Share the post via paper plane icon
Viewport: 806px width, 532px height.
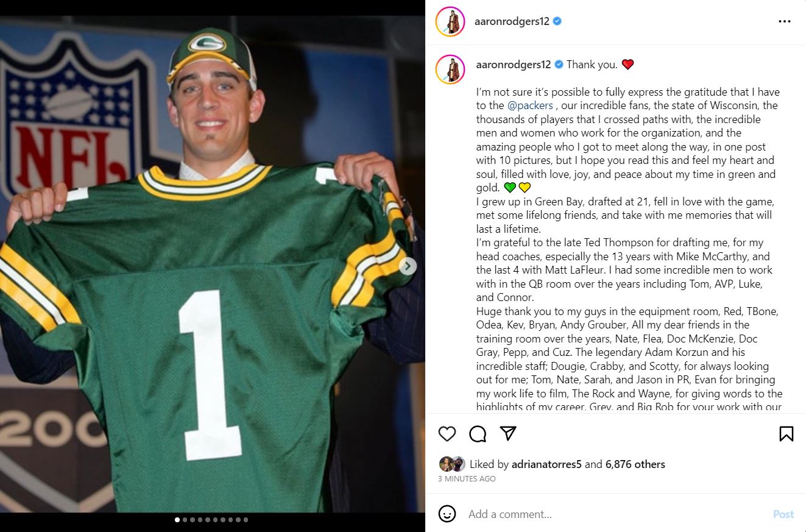508,433
